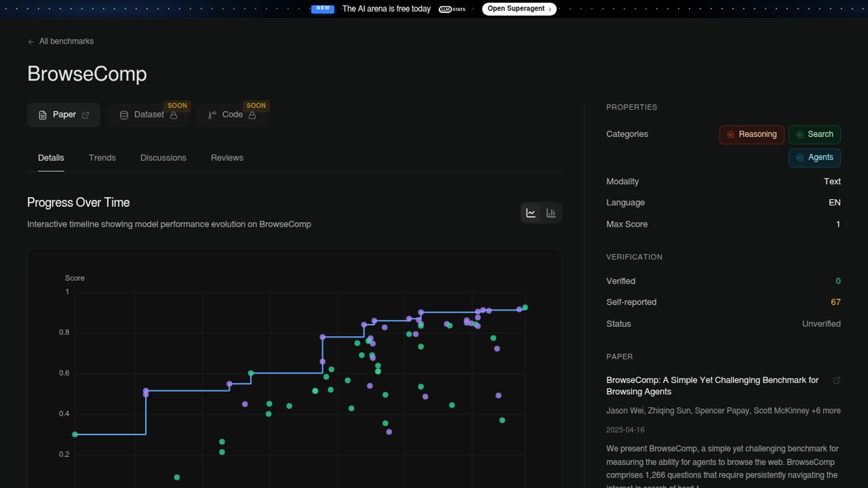Click the Unverified status value

tap(821, 324)
